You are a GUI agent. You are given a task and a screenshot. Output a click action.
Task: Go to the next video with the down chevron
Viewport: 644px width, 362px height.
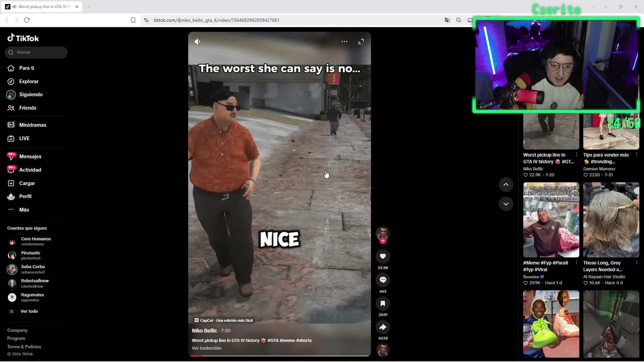[506, 204]
